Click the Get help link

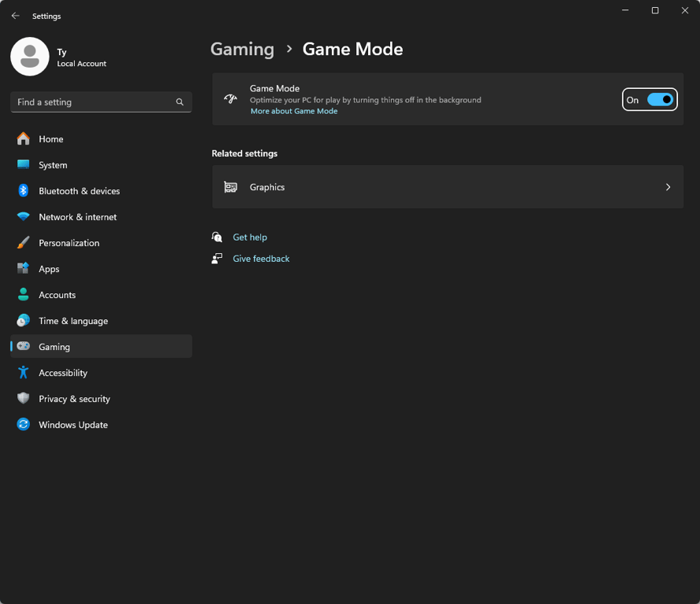point(250,238)
